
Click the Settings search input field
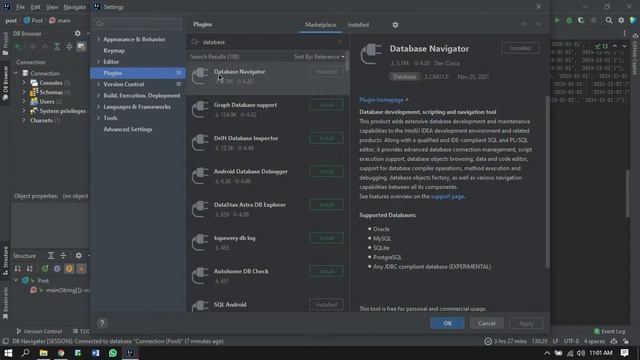(138, 24)
